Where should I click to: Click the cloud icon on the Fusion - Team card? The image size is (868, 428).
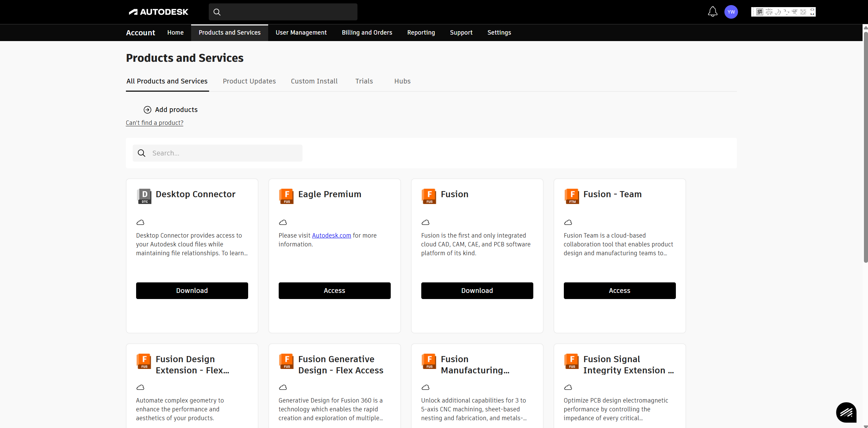(568, 222)
